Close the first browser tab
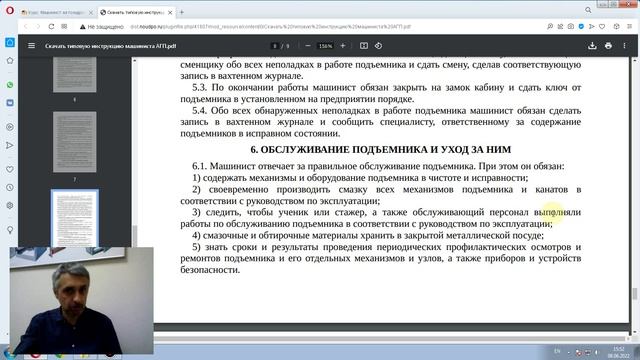This screenshot has width=640, height=360. (91, 13)
